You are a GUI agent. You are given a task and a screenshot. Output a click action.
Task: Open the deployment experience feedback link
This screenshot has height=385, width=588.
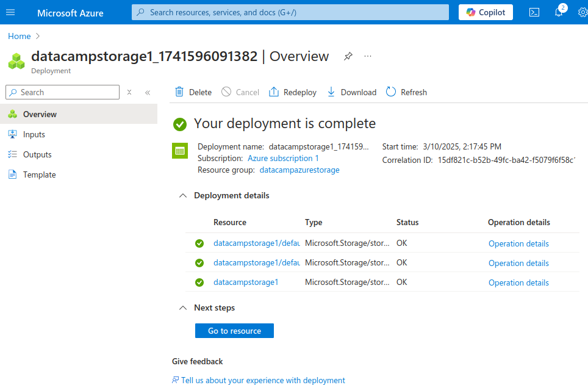[x=263, y=380]
